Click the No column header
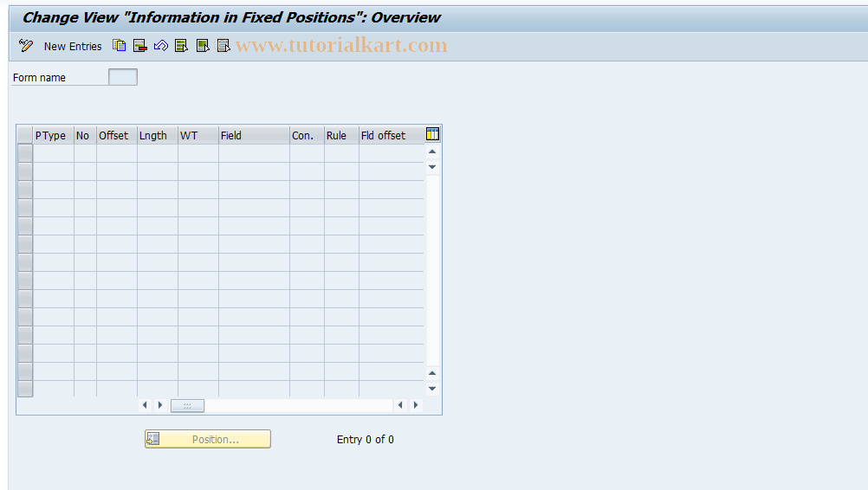This screenshot has height=490, width=868. coord(85,136)
